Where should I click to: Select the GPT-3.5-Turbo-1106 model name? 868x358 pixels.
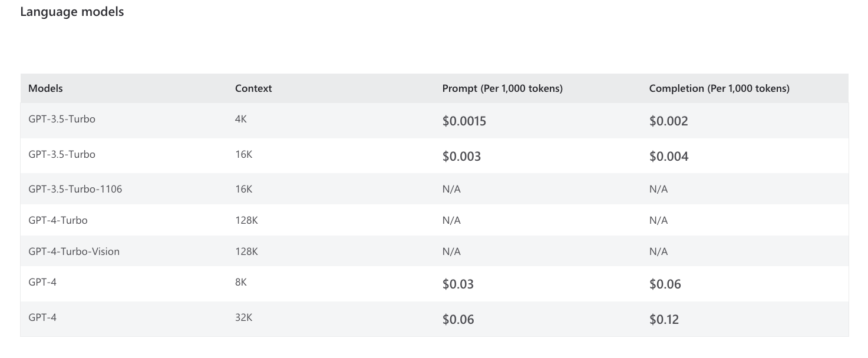pyautogui.click(x=75, y=189)
